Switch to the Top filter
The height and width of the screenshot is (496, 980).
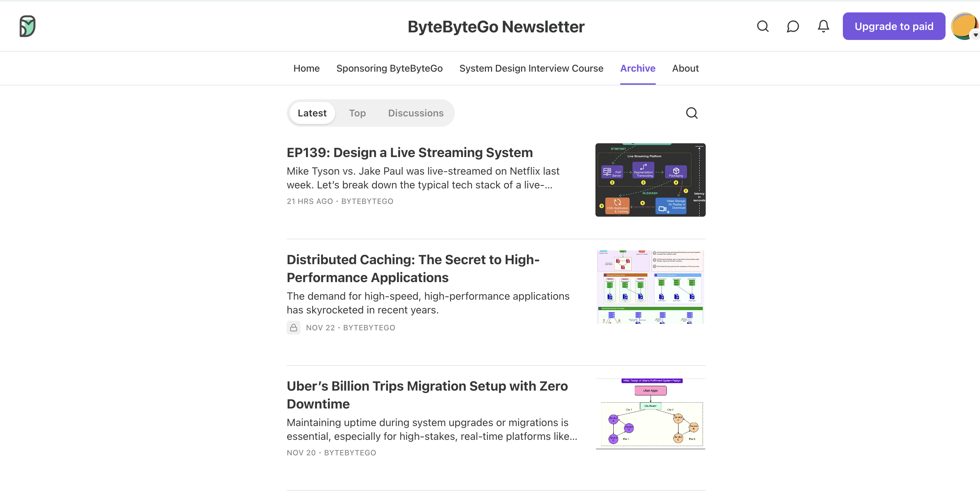click(x=357, y=113)
